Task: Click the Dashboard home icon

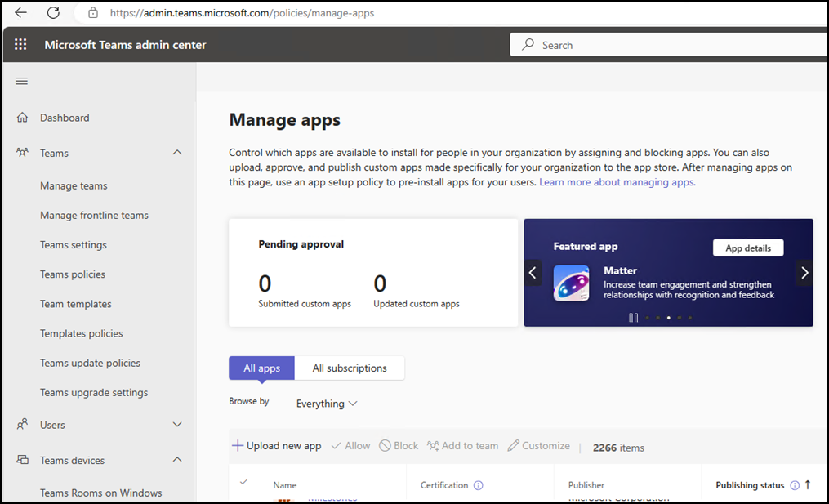Action: click(22, 118)
